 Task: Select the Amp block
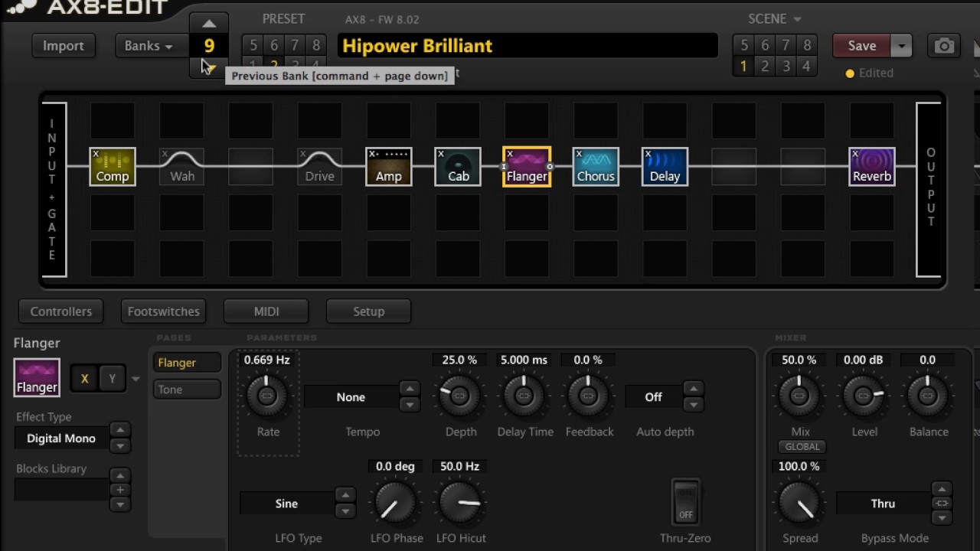click(x=389, y=167)
